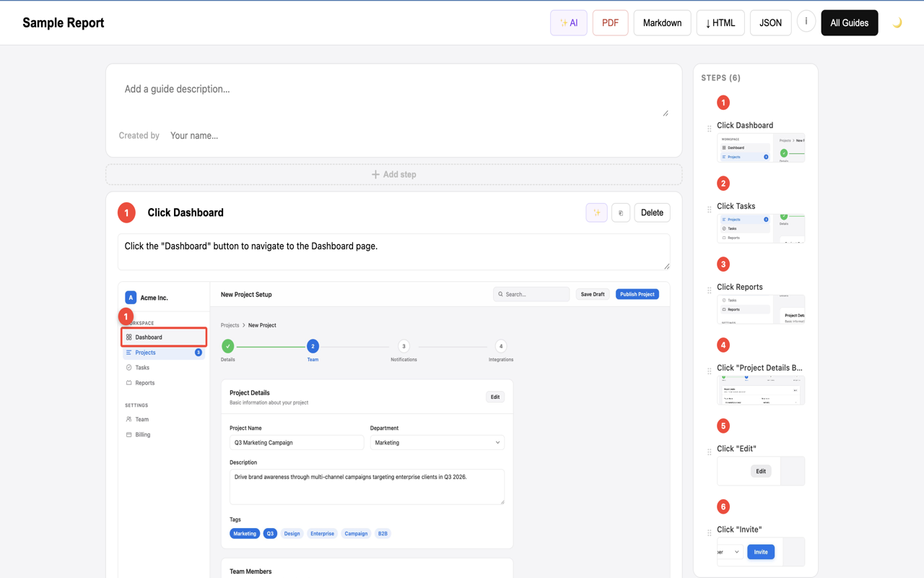The image size is (924, 578).
Task: Select the Dashboard icon in the Acme sidebar
Action: (x=130, y=337)
